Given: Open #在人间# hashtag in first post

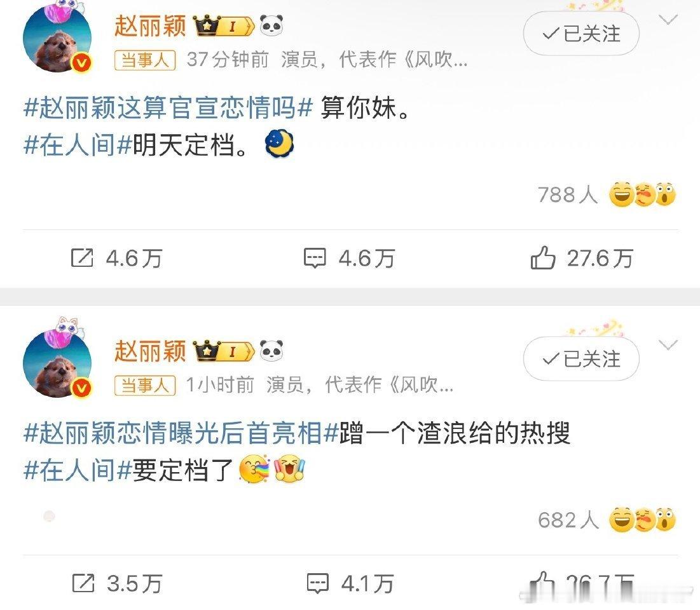Looking at the screenshot, I should click(x=77, y=145).
